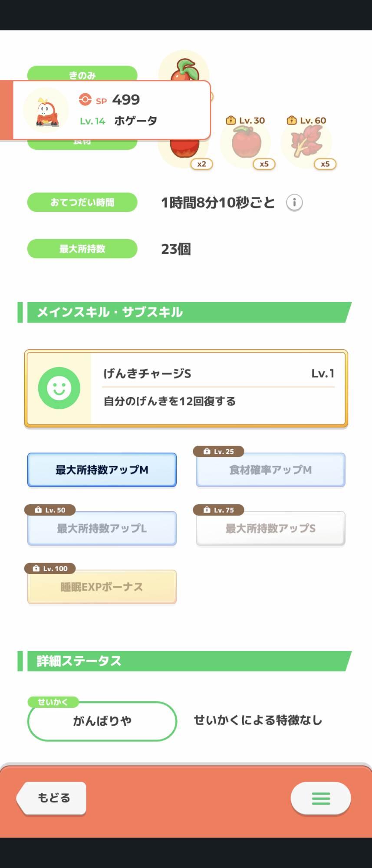This screenshot has width=372, height=868.
Task: Tap the green smiley main skill icon
Action: 59,388
